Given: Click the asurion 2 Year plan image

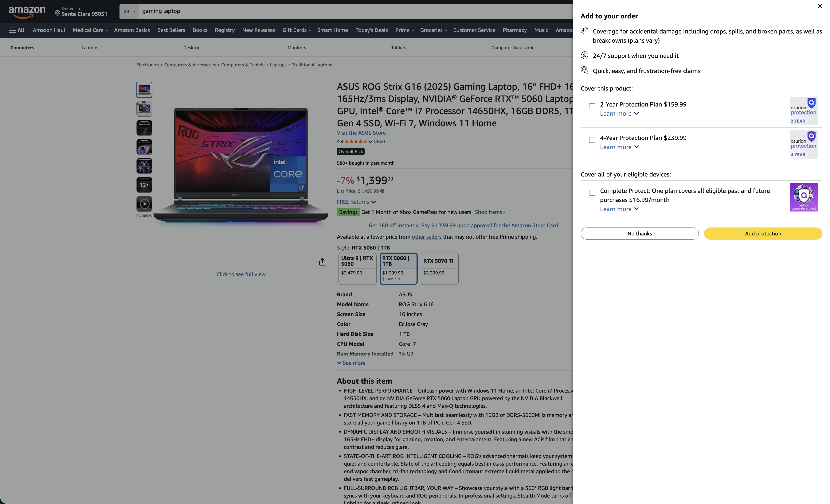Looking at the screenshot, I should click(x=803, y=110).
